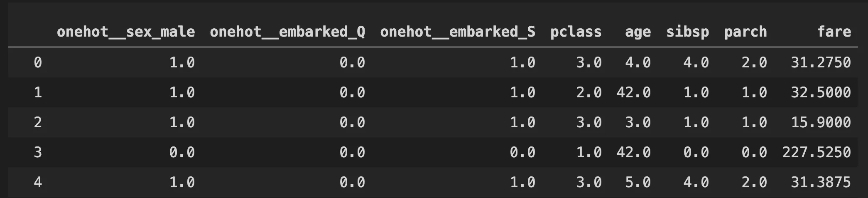The width and height of the screenshot is (868, 198).
Task: Click the onehot__embarked_Q column header
Action: pyautogui.click(x=287, y=32)
